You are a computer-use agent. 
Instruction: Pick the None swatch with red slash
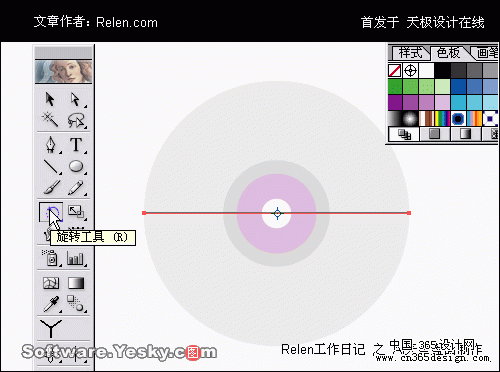(395, 71)
